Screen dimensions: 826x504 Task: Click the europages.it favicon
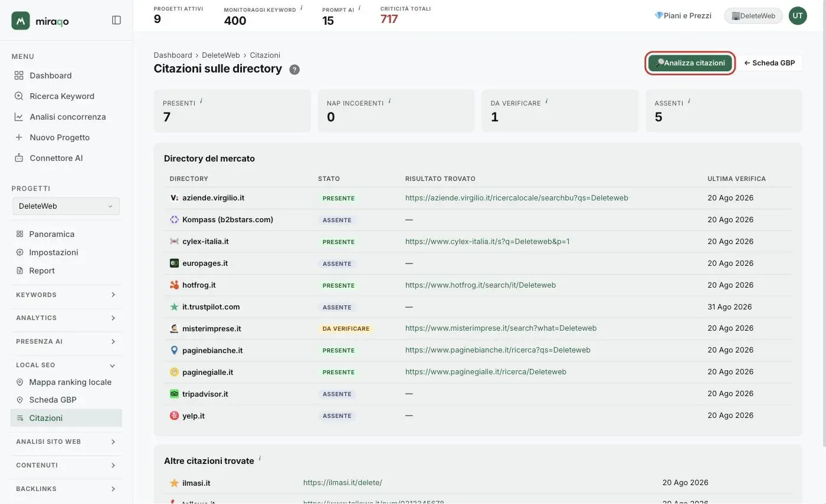174,263
